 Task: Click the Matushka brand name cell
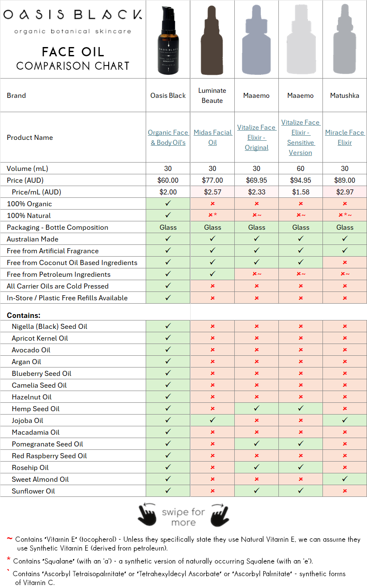pos(345,95)
